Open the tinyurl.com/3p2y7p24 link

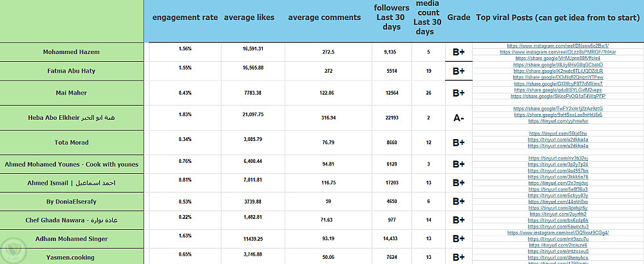(558, 164)
